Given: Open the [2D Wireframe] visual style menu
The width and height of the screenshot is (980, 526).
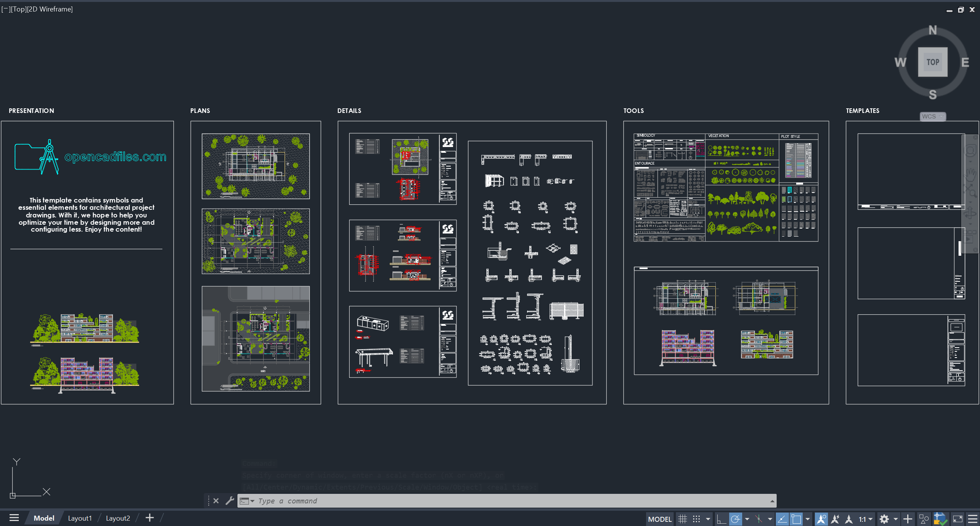Looking at the screenshot, I should (x=49, y=9).
